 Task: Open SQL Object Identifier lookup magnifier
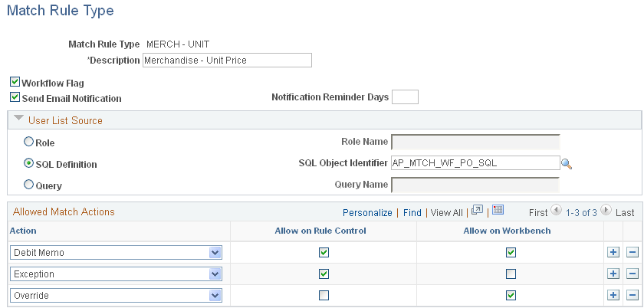[567, 164]
